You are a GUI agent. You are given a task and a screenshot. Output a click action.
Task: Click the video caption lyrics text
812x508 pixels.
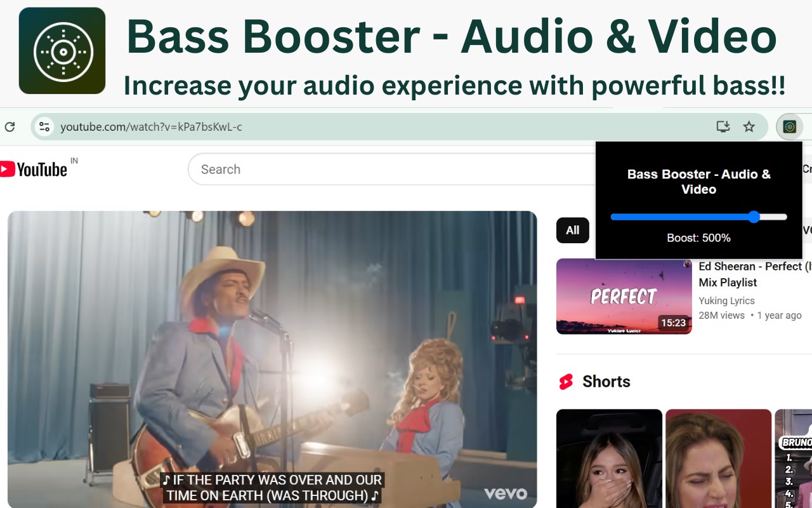coord(272,488)
